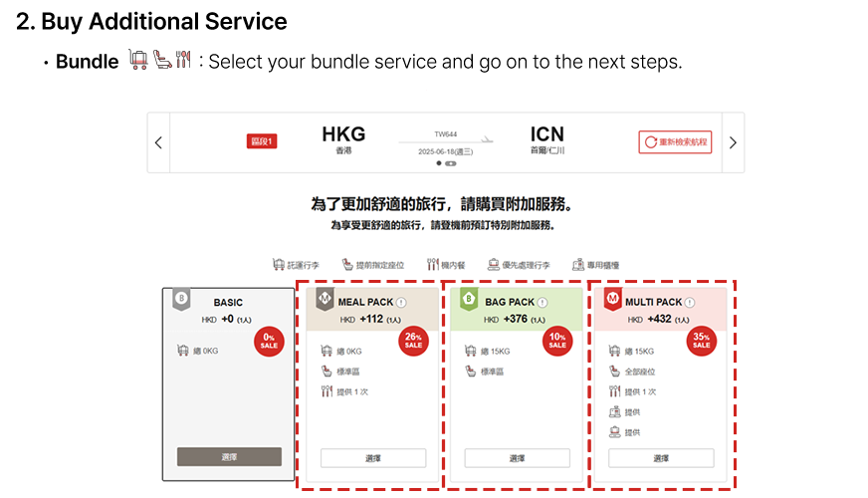Click the priority baggage legend icon
The image size is (868, 498).
point(493,265)
